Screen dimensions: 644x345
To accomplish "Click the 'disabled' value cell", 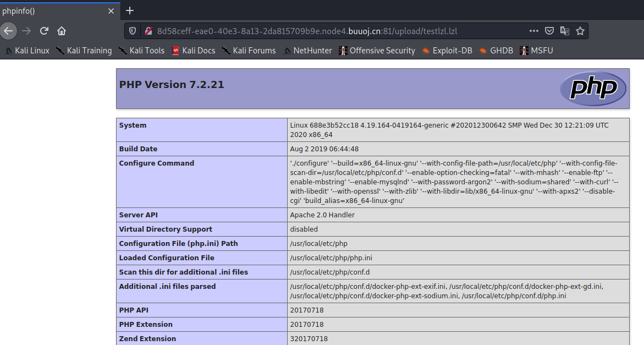I will 304,229.
